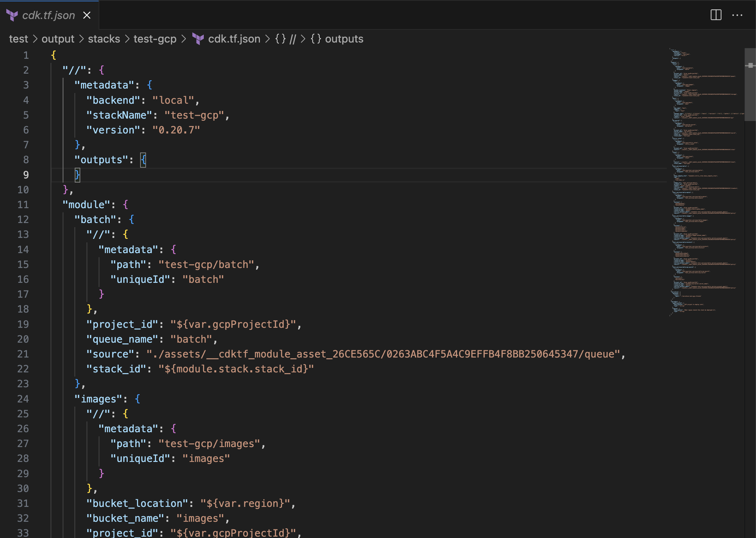
Task: Click line number 11 in the gutter
Action: click(x=23, y=205)
